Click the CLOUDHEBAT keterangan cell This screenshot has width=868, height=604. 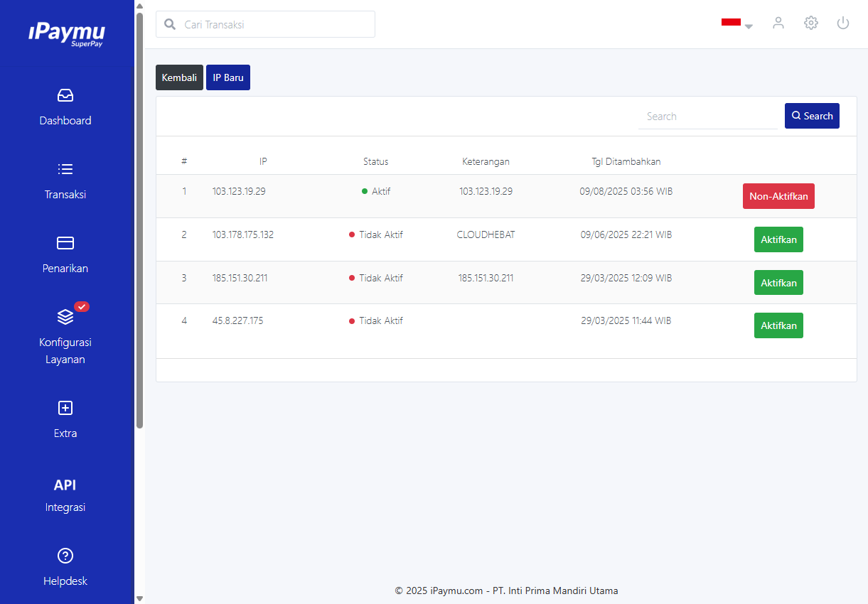tap(486, 234)
